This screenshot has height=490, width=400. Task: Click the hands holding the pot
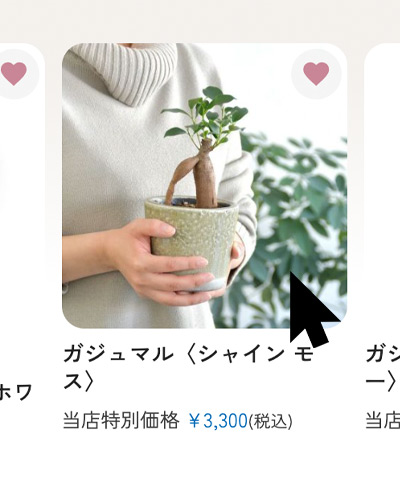click(x=160, y=262)
